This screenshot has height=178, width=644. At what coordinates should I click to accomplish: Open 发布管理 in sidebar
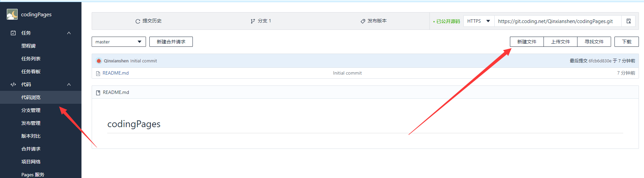click(31, 123)
